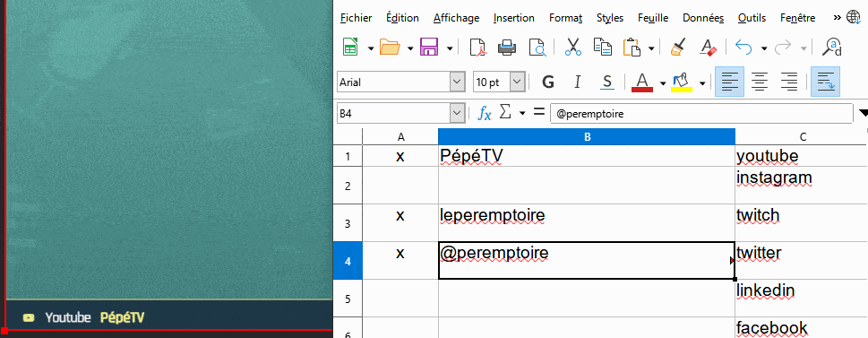Click the Print icon
Screen dimensions: 868x338
click(x=507, y=48)
